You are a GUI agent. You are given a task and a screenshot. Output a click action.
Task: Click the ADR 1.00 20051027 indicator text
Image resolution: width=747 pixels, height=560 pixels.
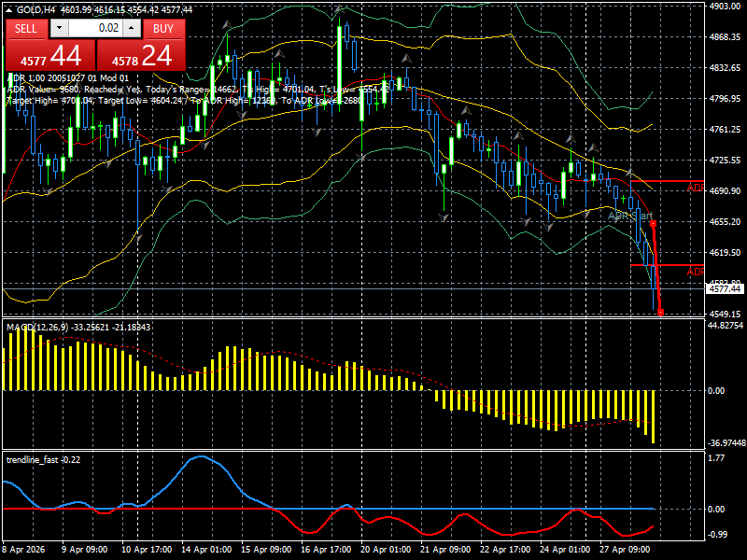[x=67, y=78]
